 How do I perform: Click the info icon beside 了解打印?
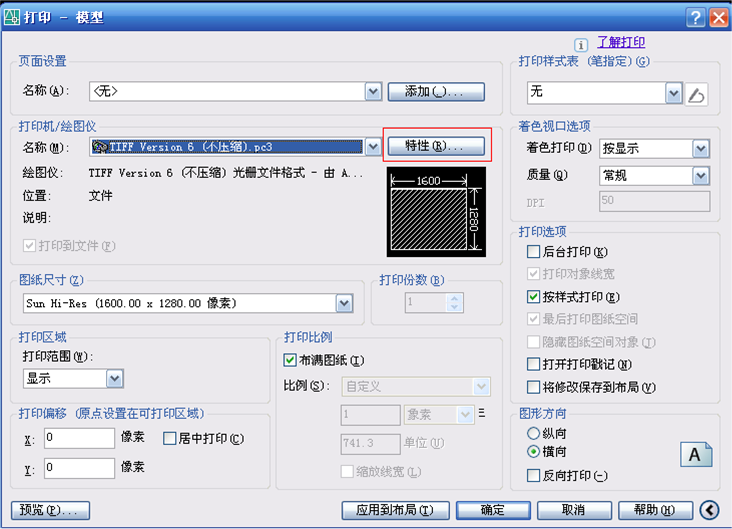coord(581,45)
